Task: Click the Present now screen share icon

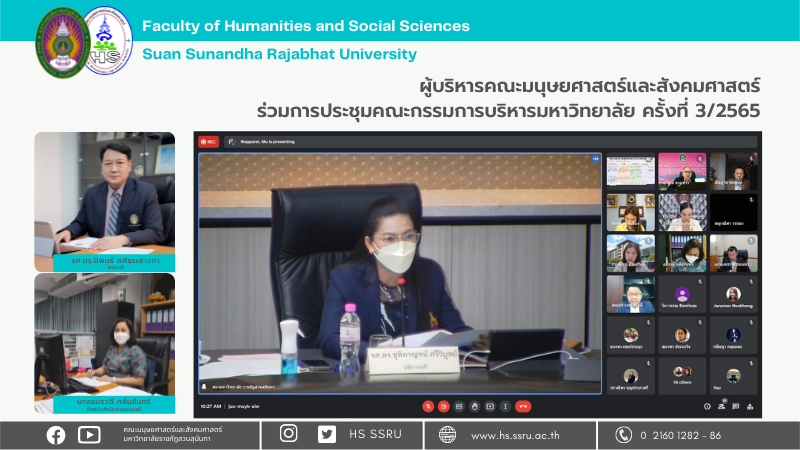Action: 490,406
